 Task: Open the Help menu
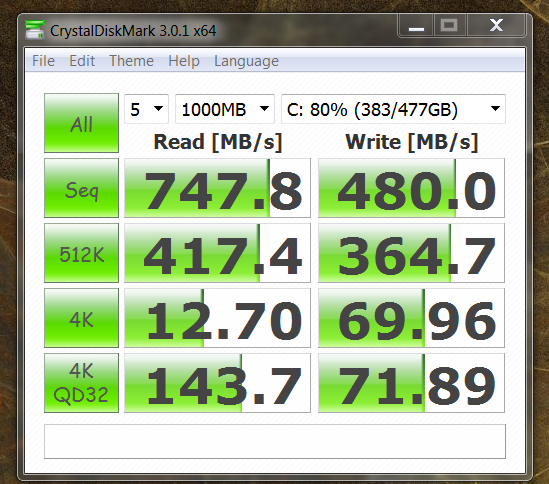pos(184,61)
